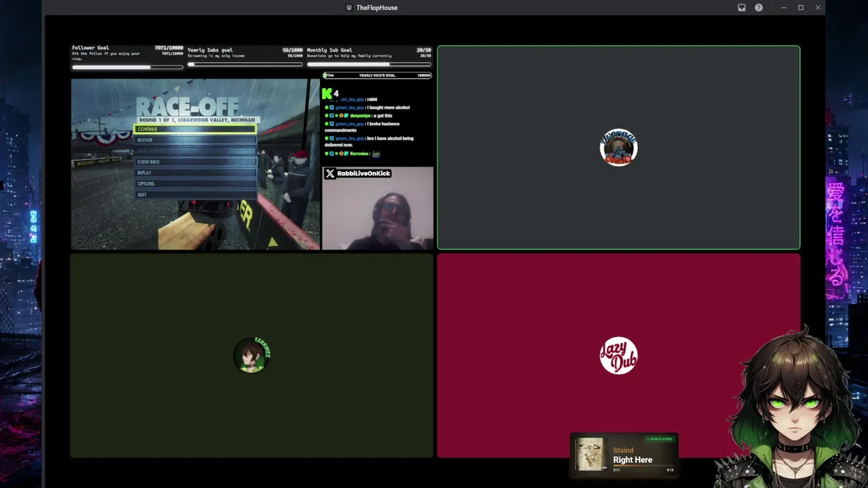The width and height of the screenshot is (868, 488).
Task: Click the voice channel icon beside TheFlopHouse
Action: pyautogui.click(x=349, y=7)
